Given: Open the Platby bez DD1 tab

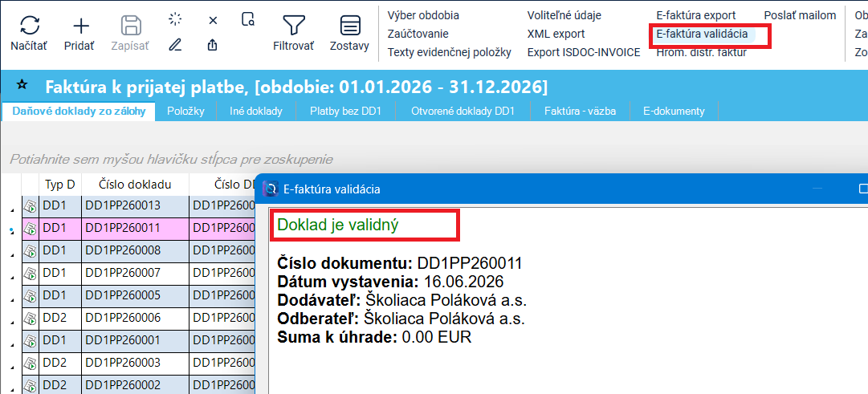Looking at the screenshot, I should 345,112.
